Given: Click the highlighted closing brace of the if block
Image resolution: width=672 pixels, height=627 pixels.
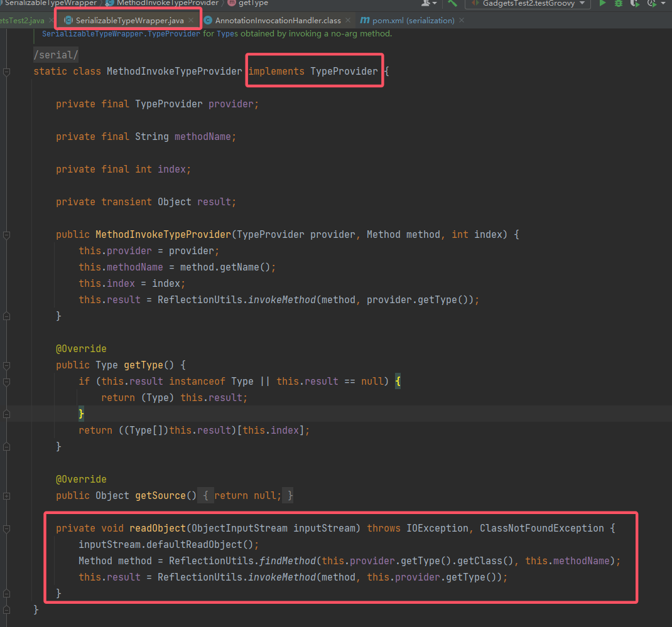Looking at the screenshot, I should [81, 414].
